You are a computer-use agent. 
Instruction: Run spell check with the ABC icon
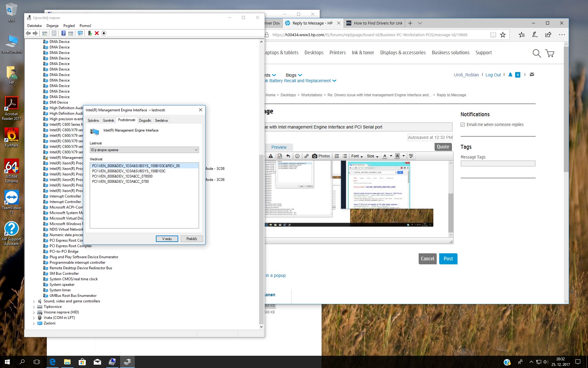coord(411,156)
